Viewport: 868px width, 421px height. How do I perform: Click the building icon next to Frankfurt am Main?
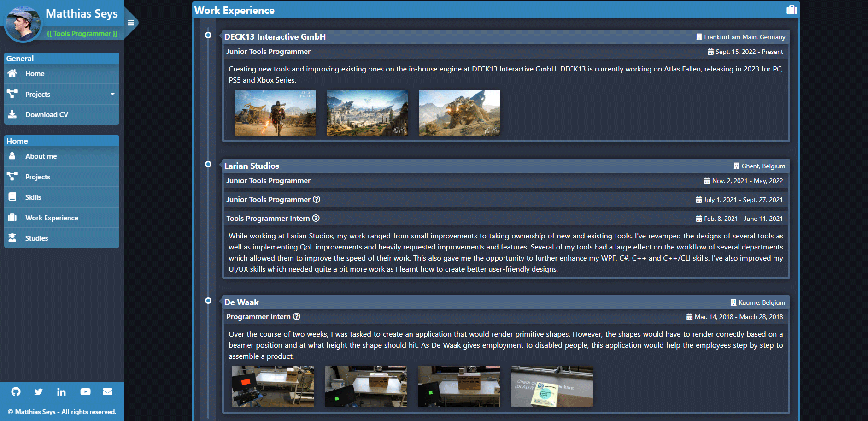tap(699, 37)
